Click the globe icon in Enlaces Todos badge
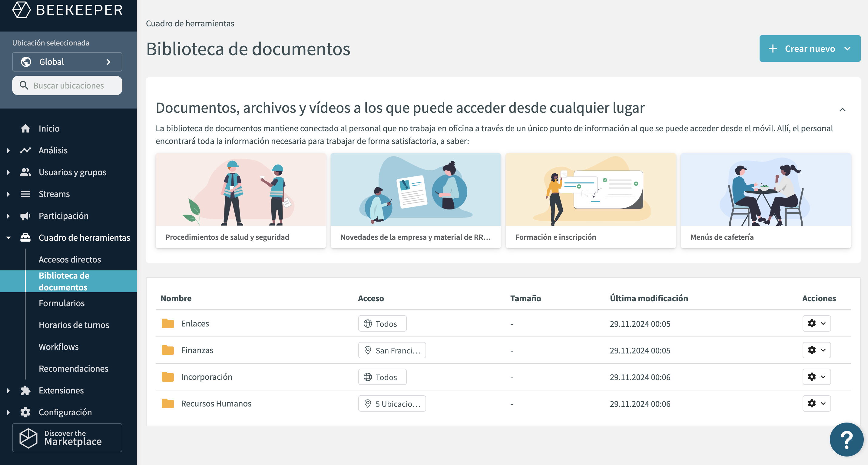 coord(368,324)
